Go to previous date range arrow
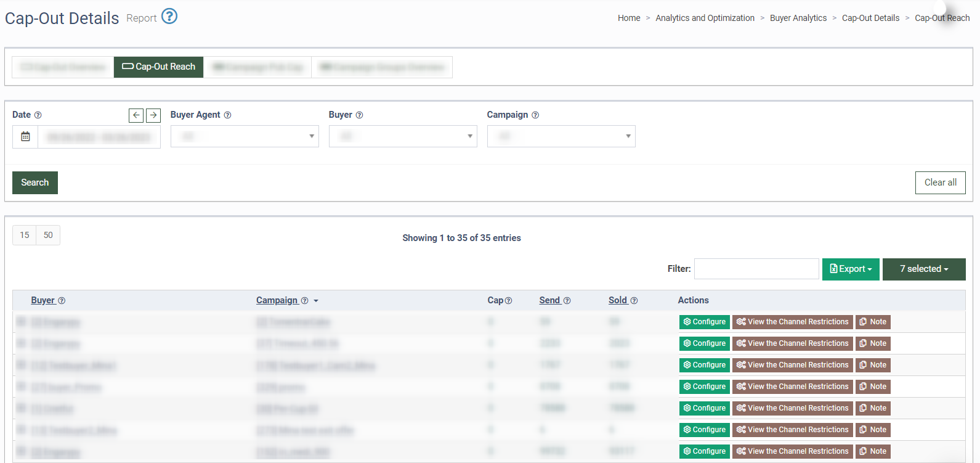980x463 pixels. tap(136, 115)
